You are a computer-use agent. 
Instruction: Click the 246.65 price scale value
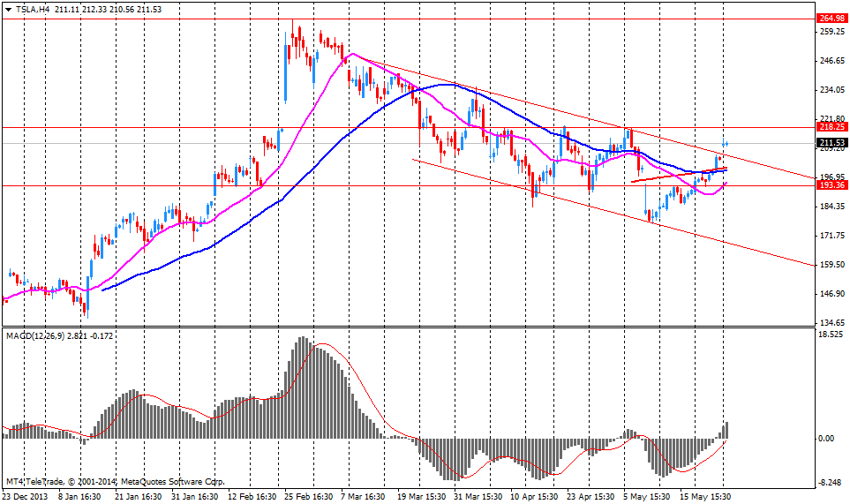pos(832,61)
